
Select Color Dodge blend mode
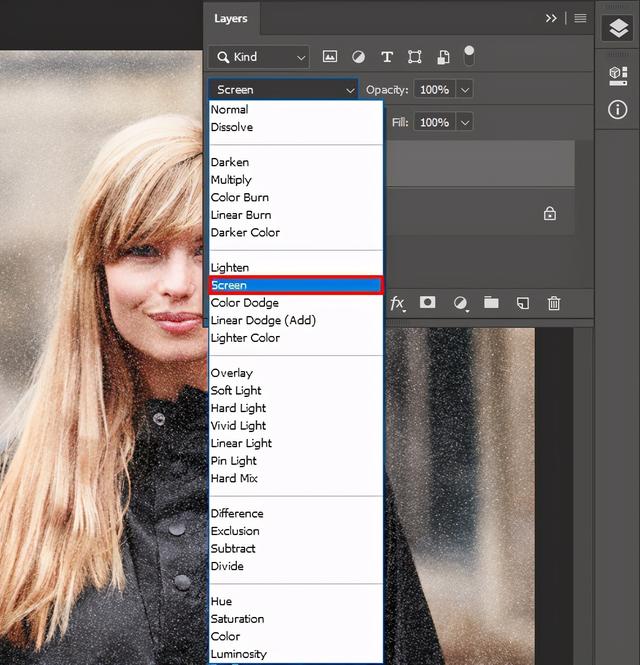click(296, 303)
